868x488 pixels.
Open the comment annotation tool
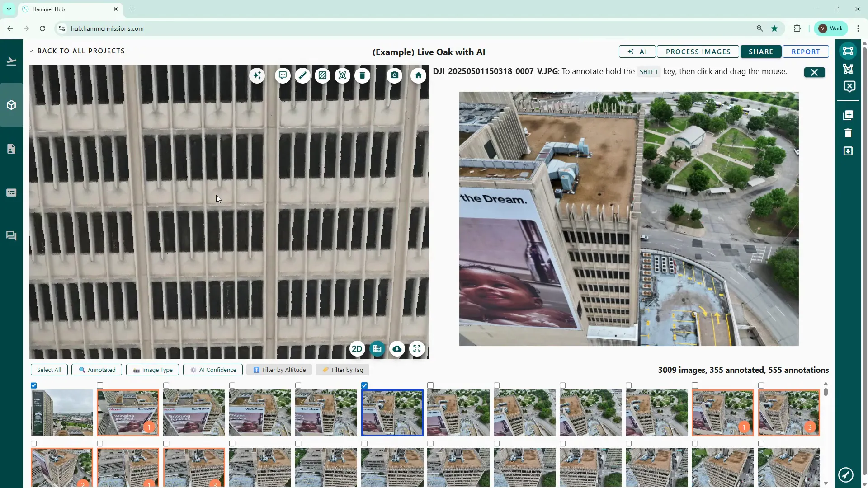tap(283, 75)
